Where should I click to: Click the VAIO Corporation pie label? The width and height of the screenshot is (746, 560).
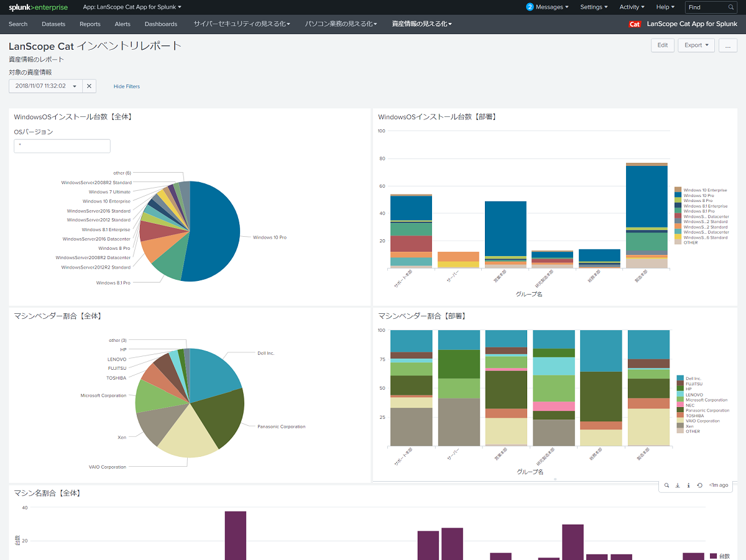click(107, 467)
